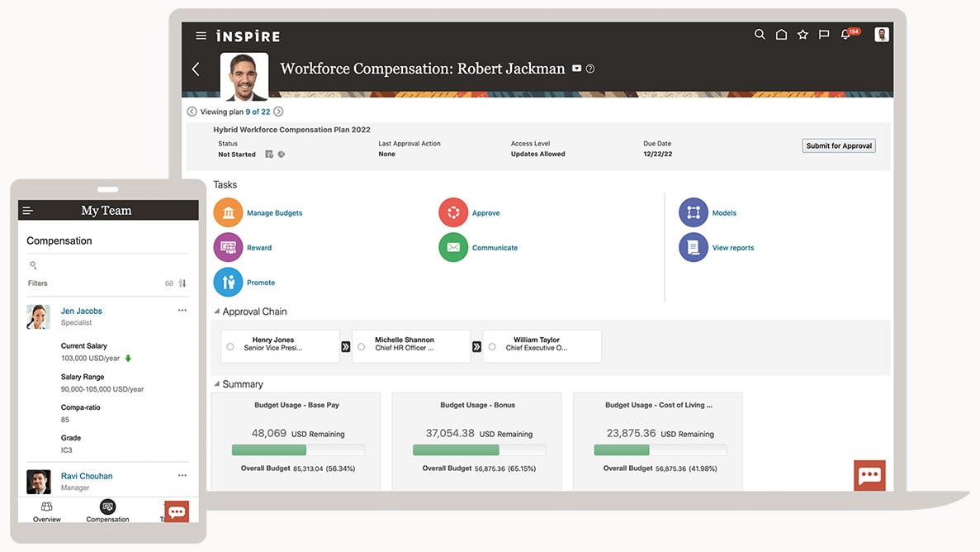
Task: Open the Manage Budgets task icon
Action: (x=228, y=213)
